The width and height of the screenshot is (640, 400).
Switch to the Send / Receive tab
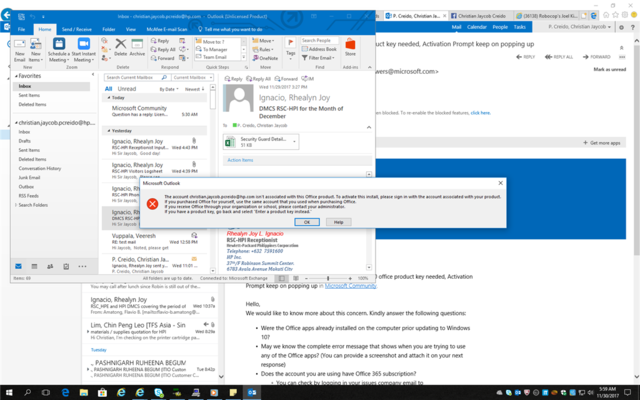point(76,29)
